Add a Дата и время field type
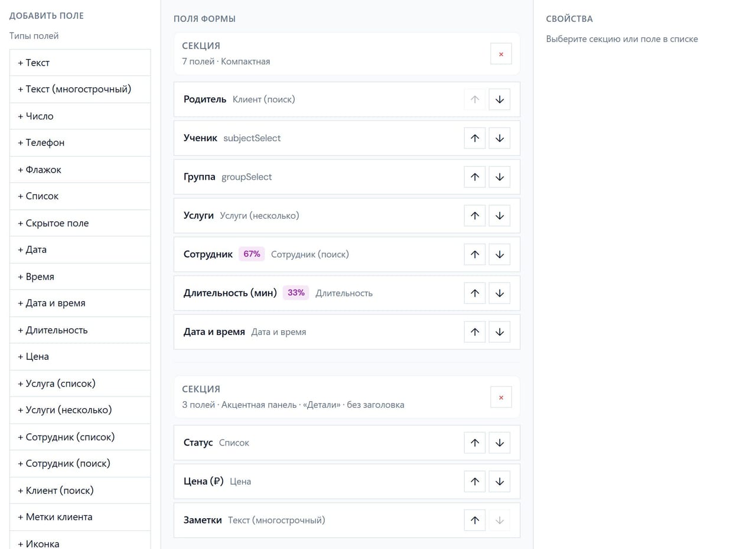 click(80, 303)
